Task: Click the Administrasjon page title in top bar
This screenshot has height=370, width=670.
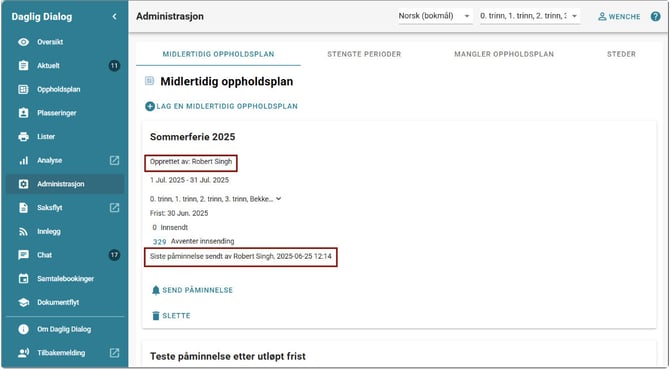Action: (x=170, y=17)
